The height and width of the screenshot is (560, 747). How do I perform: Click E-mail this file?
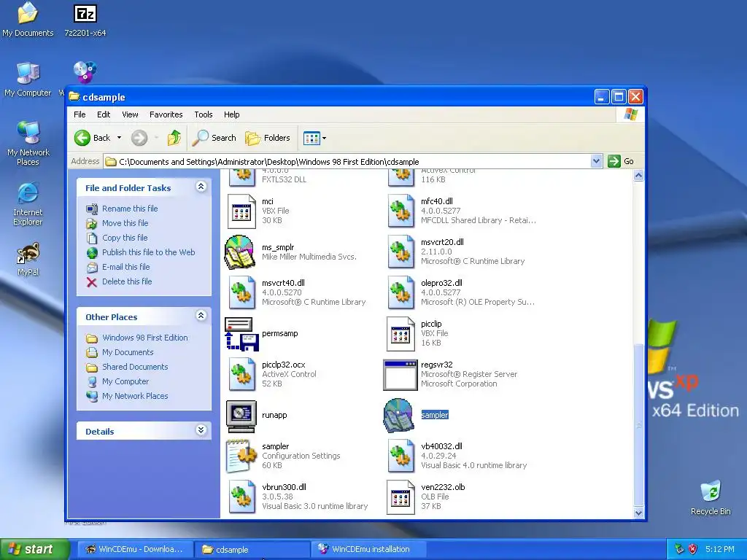coord(125,267)
